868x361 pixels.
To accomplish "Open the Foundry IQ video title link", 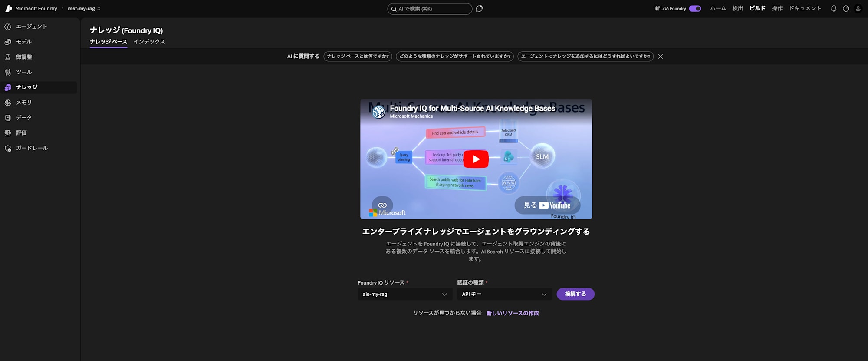I will pyautogui.click(x=472, y=108).
